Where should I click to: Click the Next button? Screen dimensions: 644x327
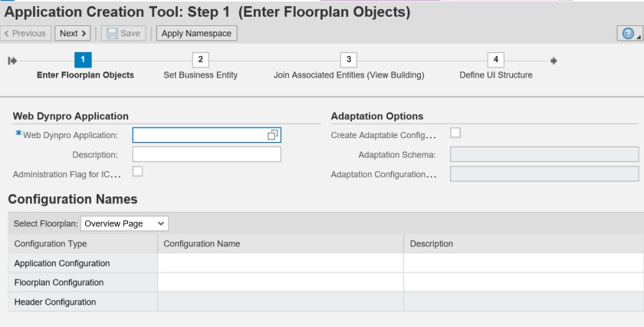click(x=73, y=33)
